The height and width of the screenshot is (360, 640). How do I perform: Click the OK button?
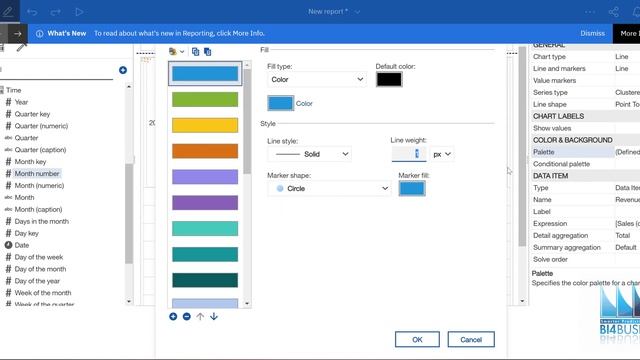click(417, 339)
